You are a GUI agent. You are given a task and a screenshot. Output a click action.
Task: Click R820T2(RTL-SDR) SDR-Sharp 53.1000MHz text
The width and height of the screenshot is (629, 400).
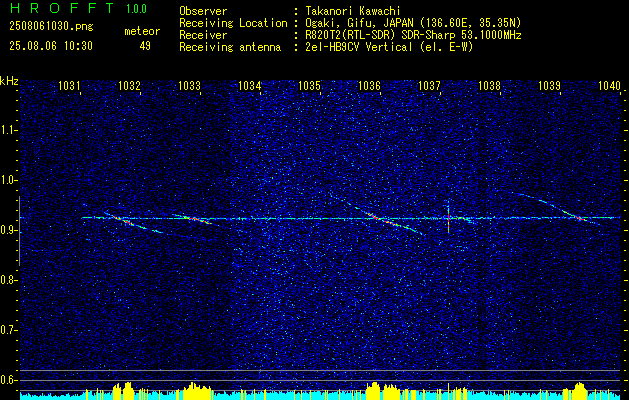click(x=412, y=35)
